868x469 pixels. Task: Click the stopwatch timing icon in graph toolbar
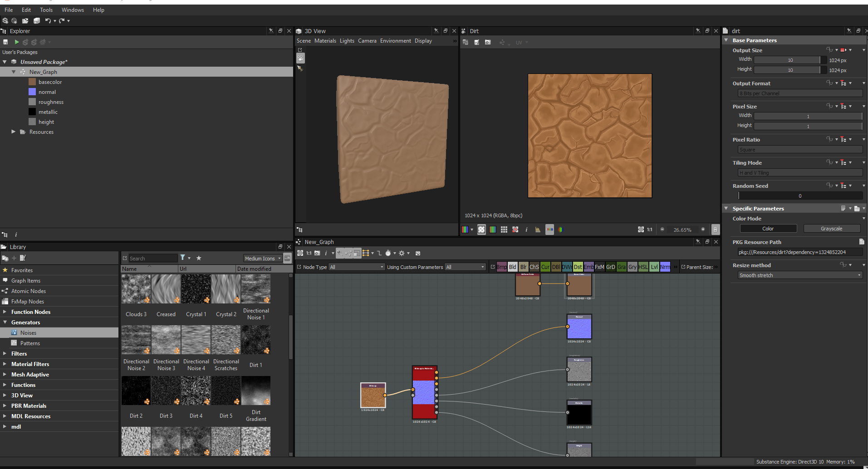388,253
